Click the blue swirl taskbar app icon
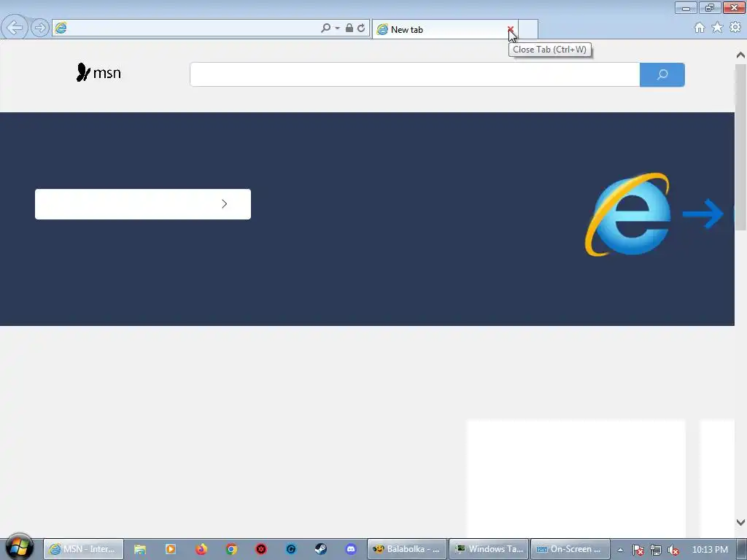The image size is (747, 560). click(x=291, y=550)
